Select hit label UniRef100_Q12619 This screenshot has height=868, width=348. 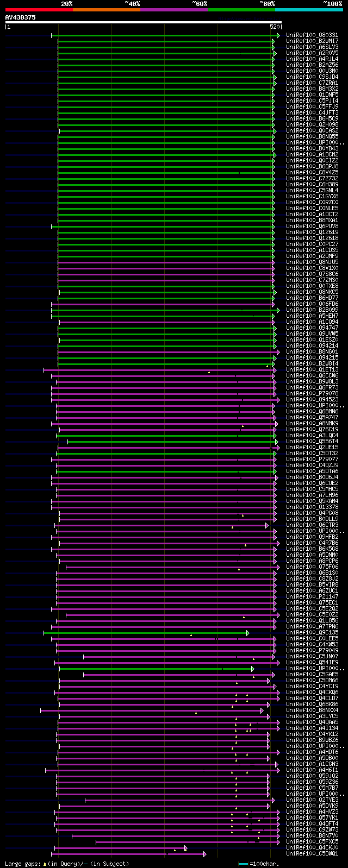312,232
